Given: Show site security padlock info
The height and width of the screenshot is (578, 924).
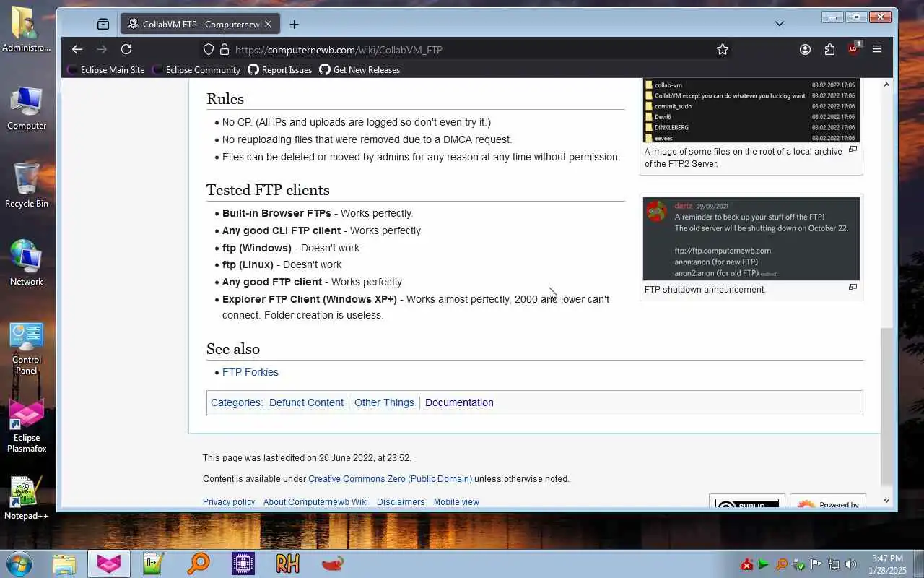Looking at the screenshot, I should coord(225,49).
